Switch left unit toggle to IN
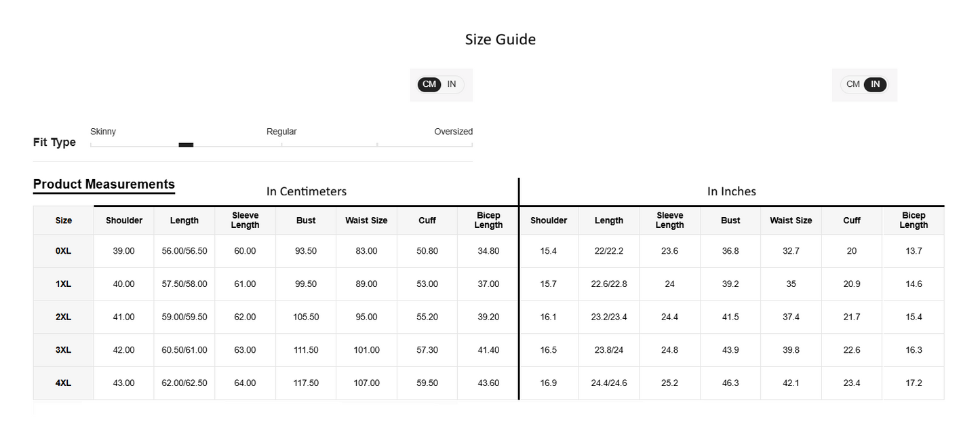This screenshot has width=980, height=445. coord(452,84)
